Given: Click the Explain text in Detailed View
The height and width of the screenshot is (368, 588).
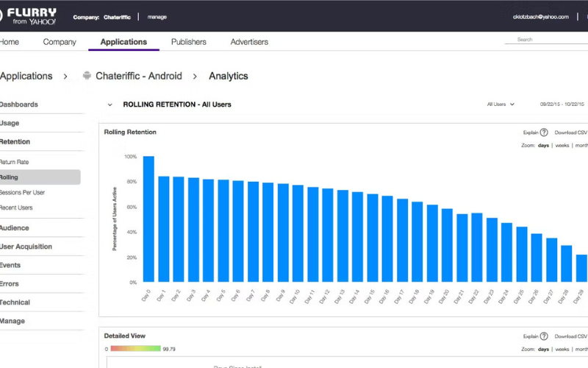Looking at the screenshot, I should [531, 336].
